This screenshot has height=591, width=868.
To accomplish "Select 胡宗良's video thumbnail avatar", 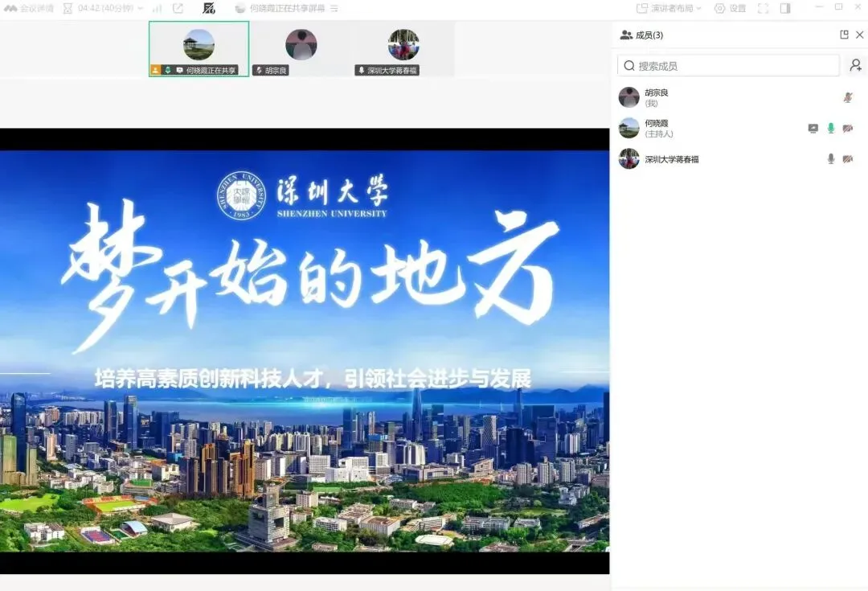I will [x=301, y=44].
